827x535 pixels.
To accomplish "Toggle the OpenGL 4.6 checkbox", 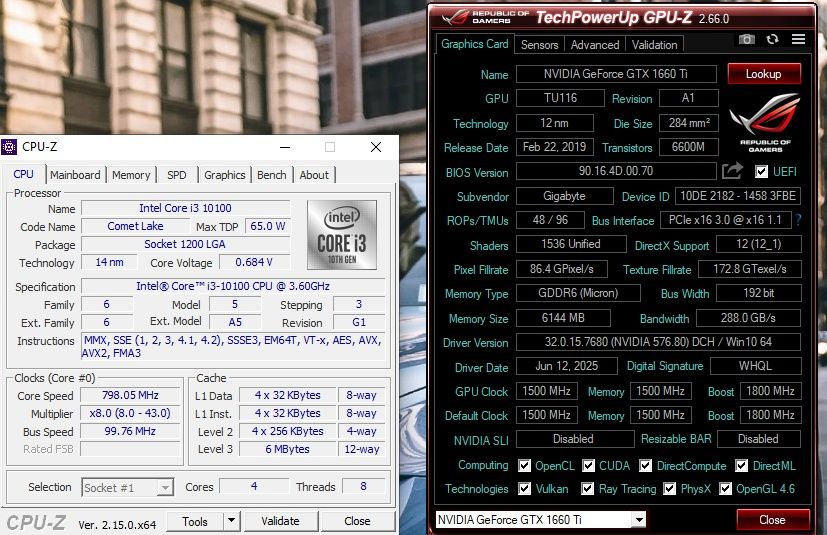I will pos(725,489).
